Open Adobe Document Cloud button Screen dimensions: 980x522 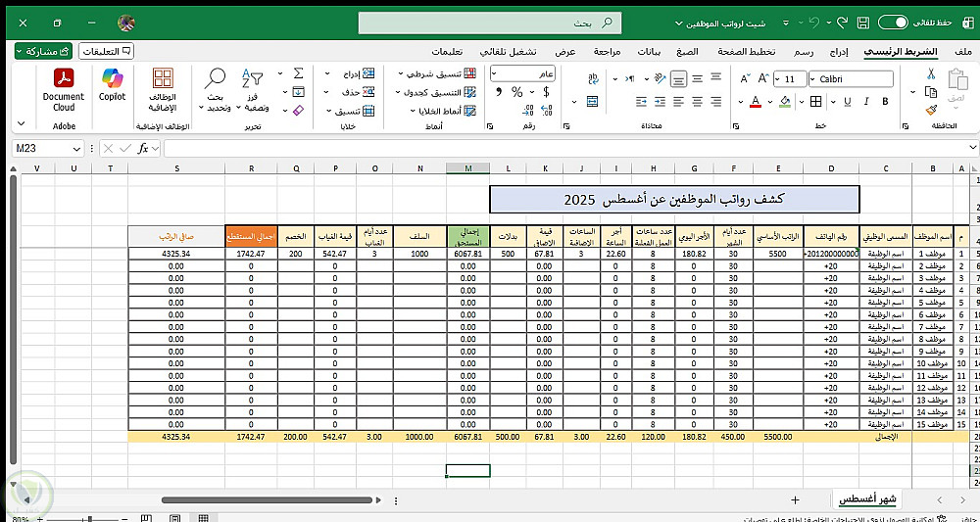(64, 89)
